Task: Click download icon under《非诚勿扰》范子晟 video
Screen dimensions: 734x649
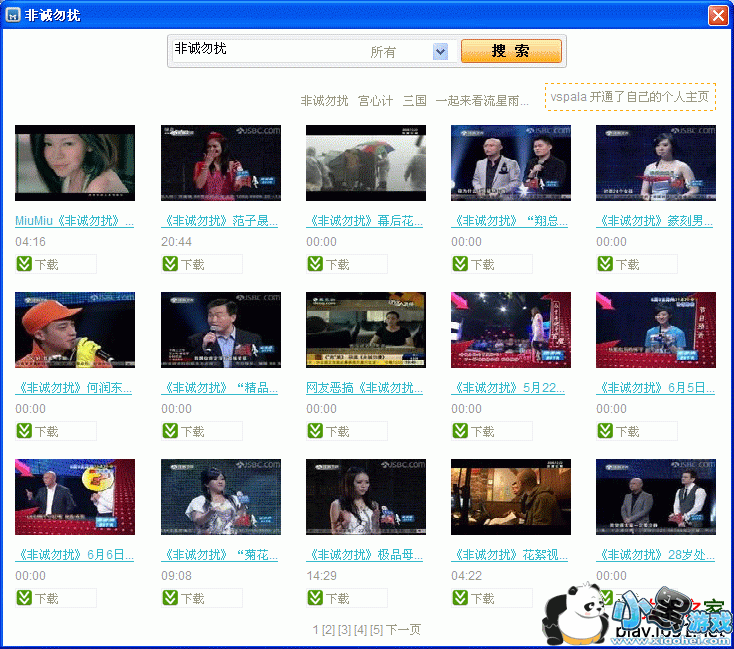Action: [170, 264]
